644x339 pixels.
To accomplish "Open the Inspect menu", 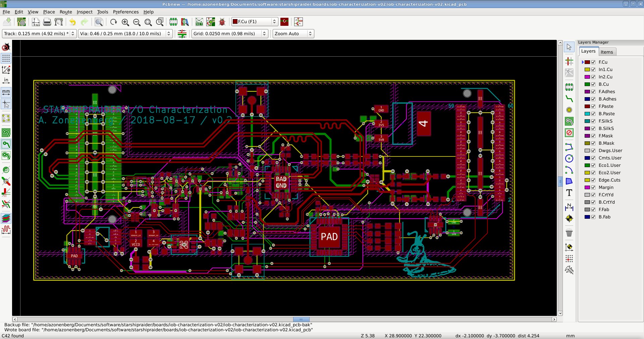I will [x=85, y=12].
